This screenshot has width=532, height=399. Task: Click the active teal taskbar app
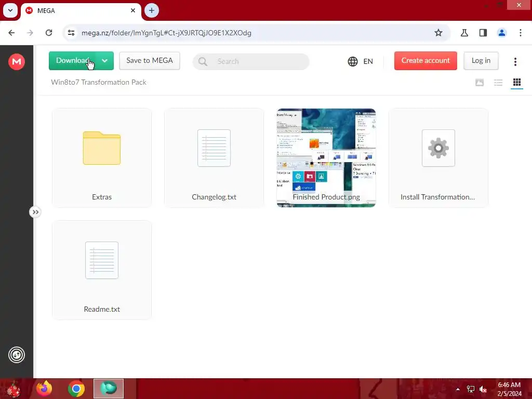click(x=109, y=389)
